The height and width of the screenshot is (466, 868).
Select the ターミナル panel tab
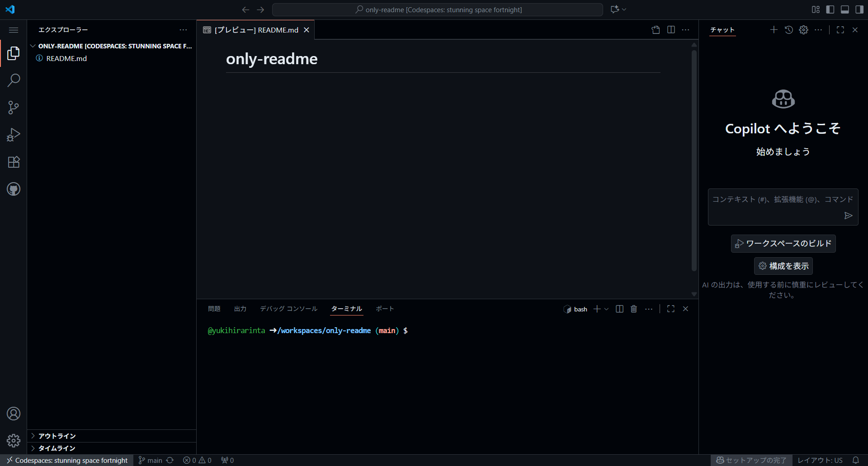tap(347, 309)
